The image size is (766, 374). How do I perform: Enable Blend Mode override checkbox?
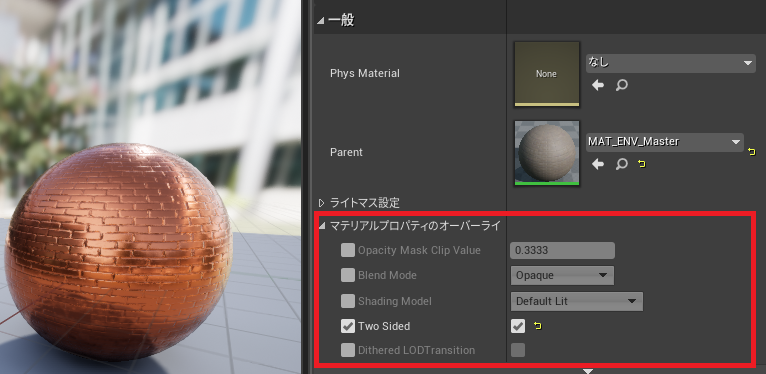coord(348,275)
